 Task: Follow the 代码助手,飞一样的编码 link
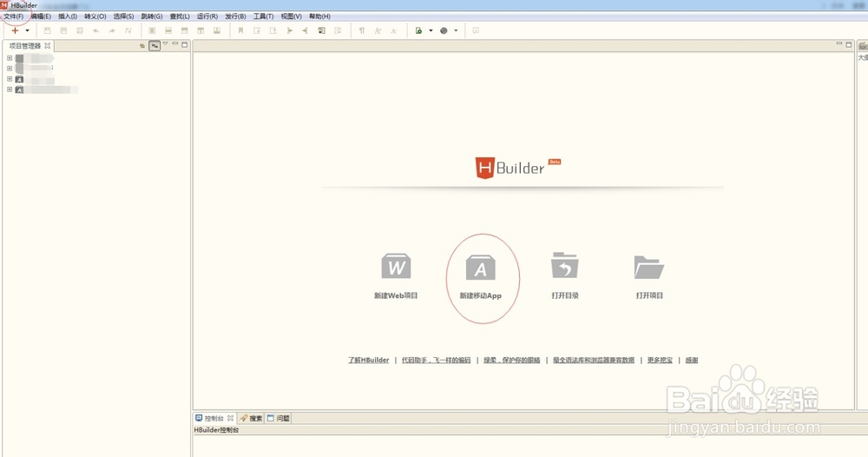(x=437, y=360)
